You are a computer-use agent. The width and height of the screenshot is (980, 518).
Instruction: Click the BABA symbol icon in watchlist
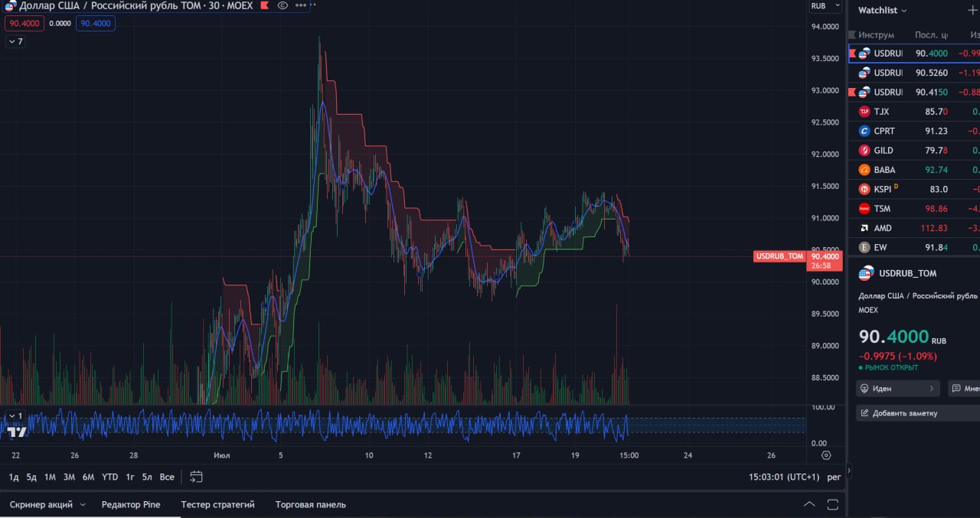pos(864,170)
